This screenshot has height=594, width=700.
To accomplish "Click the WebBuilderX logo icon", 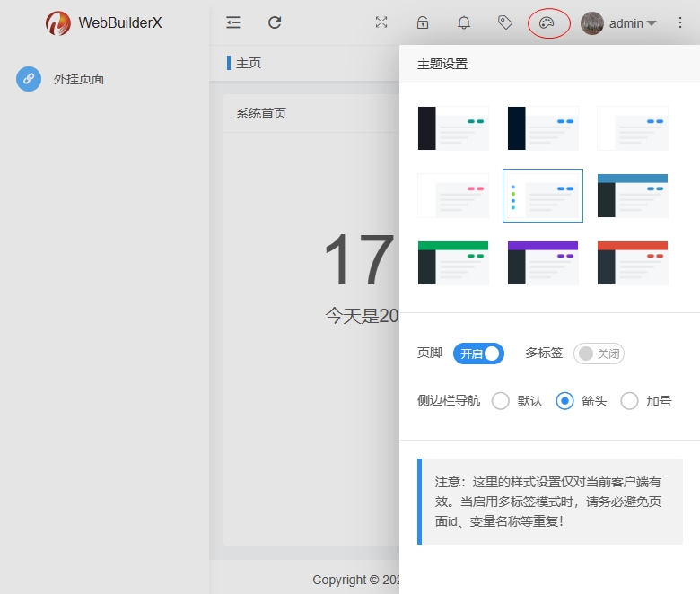I will (x=58, y=23).
